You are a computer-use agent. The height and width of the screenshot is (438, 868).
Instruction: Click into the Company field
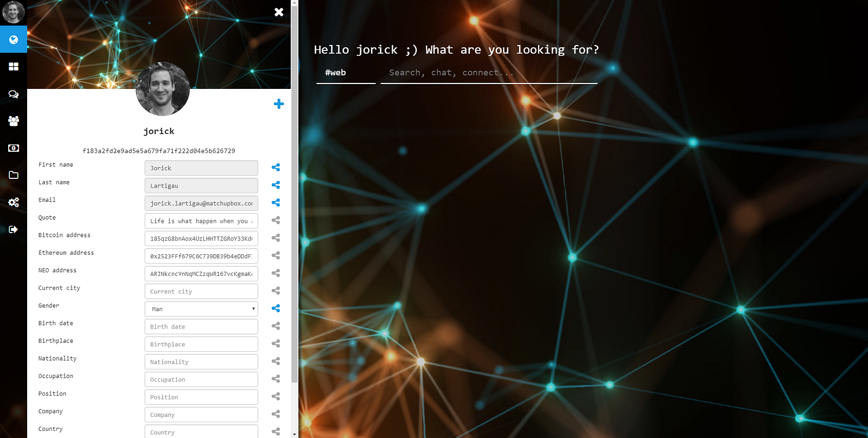click(x=201, y=415)
